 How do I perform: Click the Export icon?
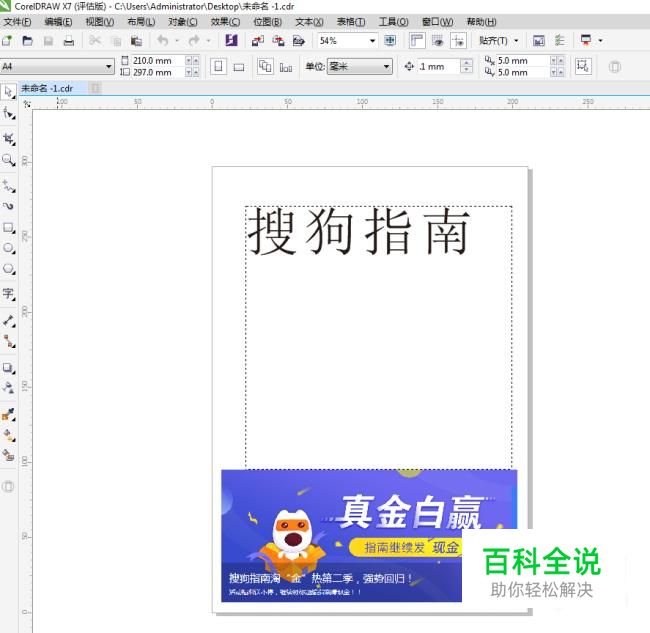click(x=278, y=41)
